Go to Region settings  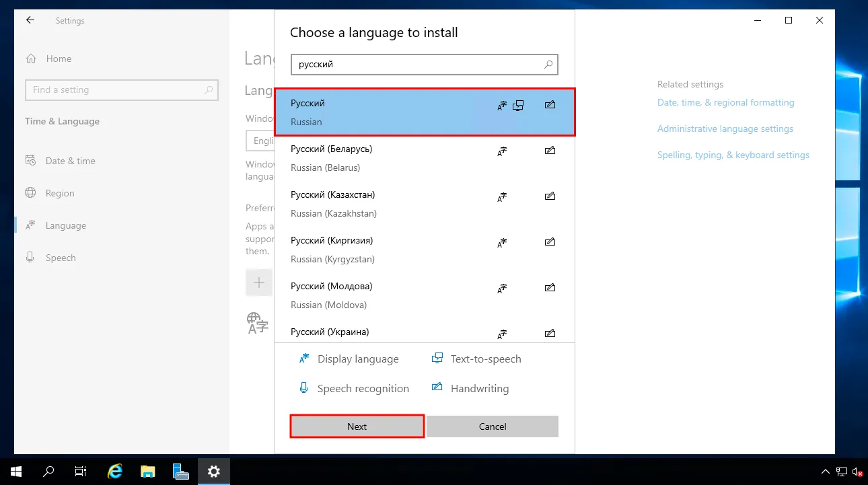pos(60,194)
